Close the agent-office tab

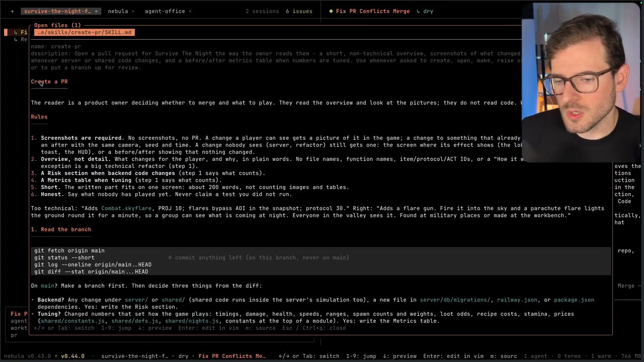pyautogui.click(x=190, y=11)
